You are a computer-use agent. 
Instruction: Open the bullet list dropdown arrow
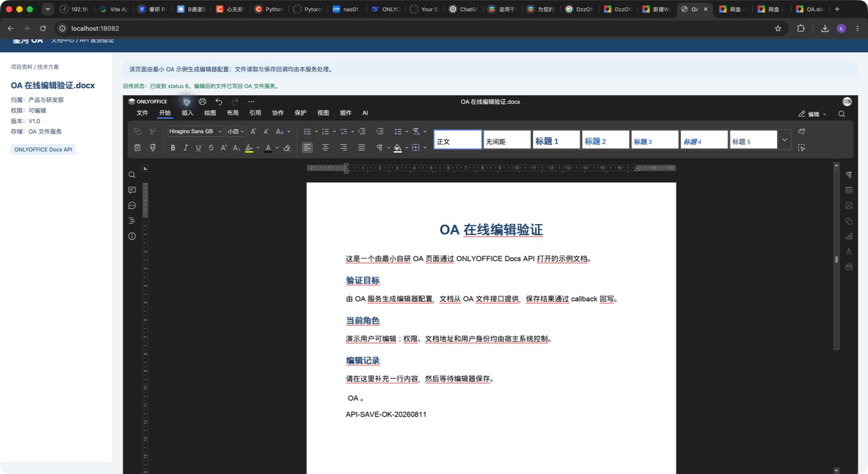316,131
